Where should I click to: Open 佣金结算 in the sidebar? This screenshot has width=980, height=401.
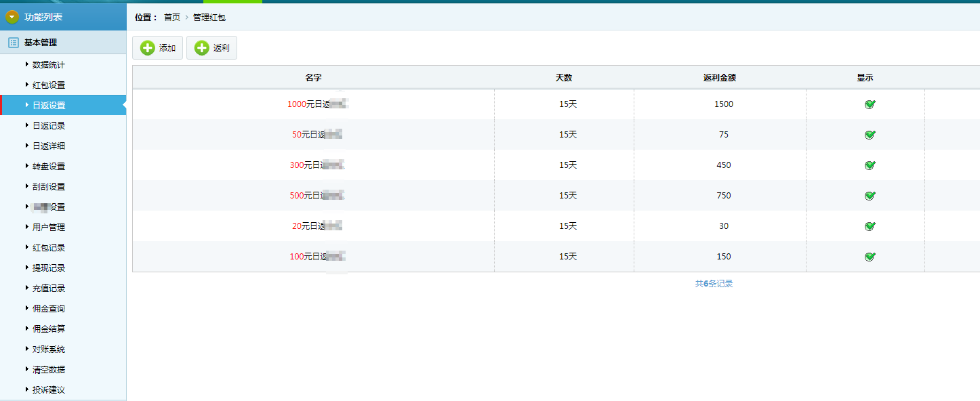pos(49,329)
